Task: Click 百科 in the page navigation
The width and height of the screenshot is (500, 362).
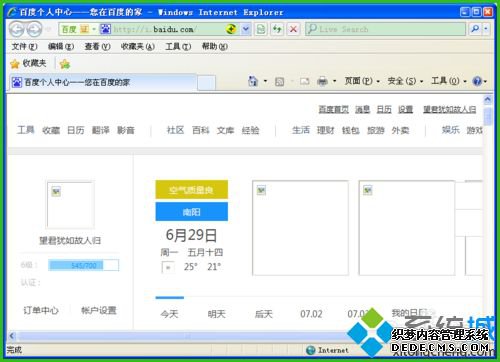Action: pos(201,130)
